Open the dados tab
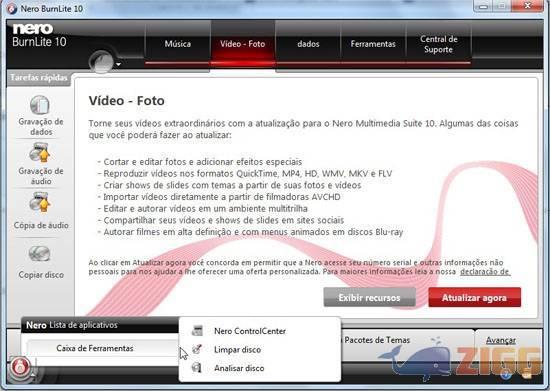Viewport: 550px width, 391px height. (x=308, y=44)
